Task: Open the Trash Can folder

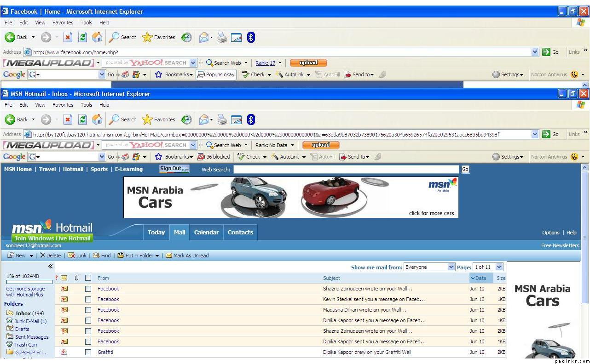Action: click(25, 344)
